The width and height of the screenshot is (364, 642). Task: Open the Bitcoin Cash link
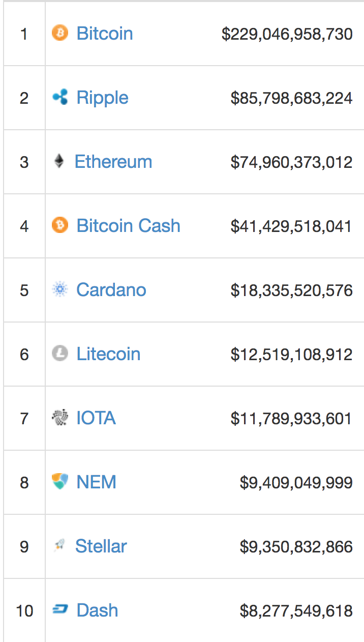tap(128, 226)
